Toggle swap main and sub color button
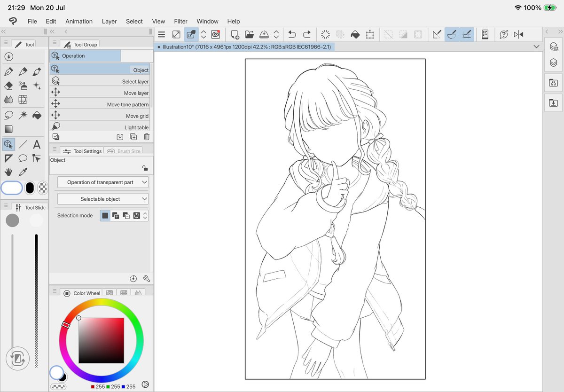 tap(17, 359)
